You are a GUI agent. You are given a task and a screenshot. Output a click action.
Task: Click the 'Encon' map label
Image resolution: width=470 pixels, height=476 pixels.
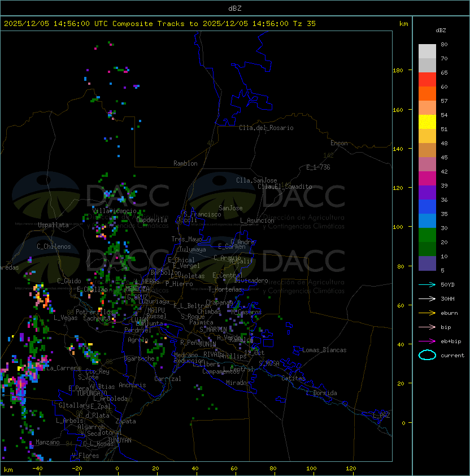click(x=339, y=143)
